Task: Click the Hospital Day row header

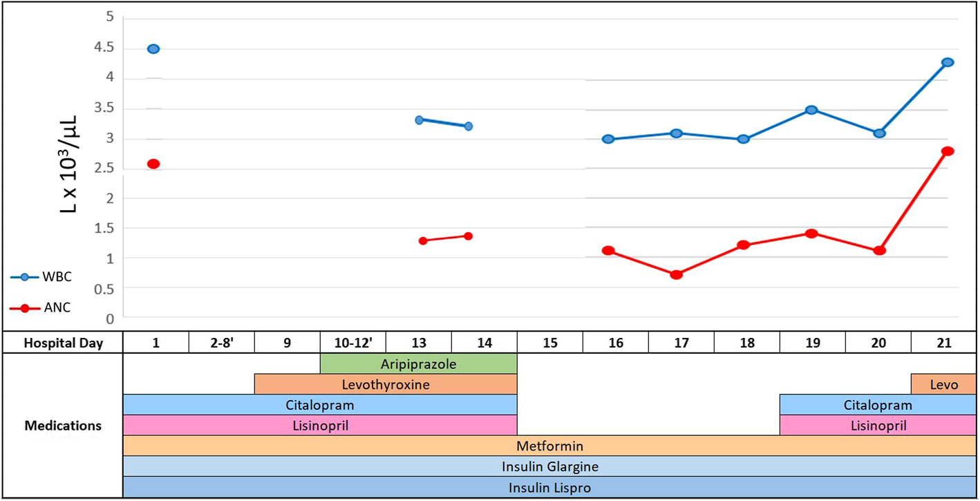Action: click(x=63, y=343)
